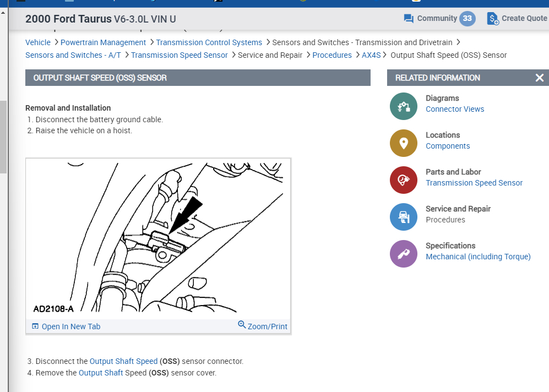Click 'Raise the vehicle on a hoist' step
Screen dimensions: 549x392
[84, 130]
